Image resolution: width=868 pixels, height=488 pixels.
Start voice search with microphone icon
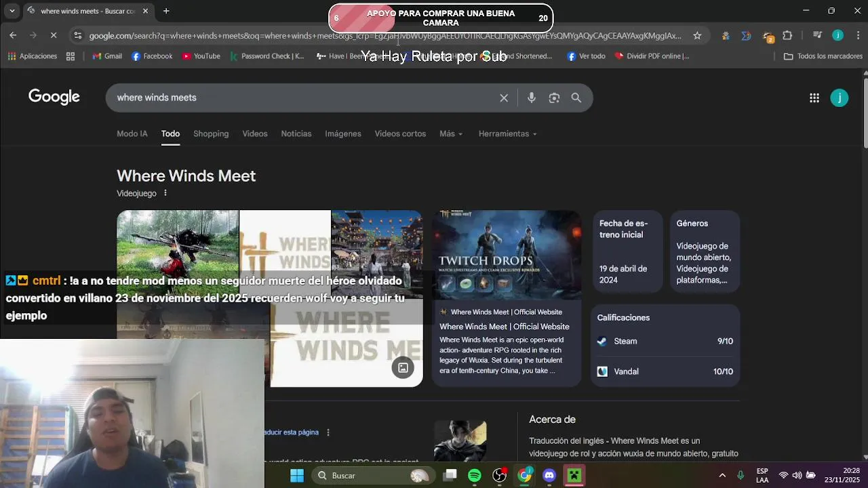click(x=532, y=98)
